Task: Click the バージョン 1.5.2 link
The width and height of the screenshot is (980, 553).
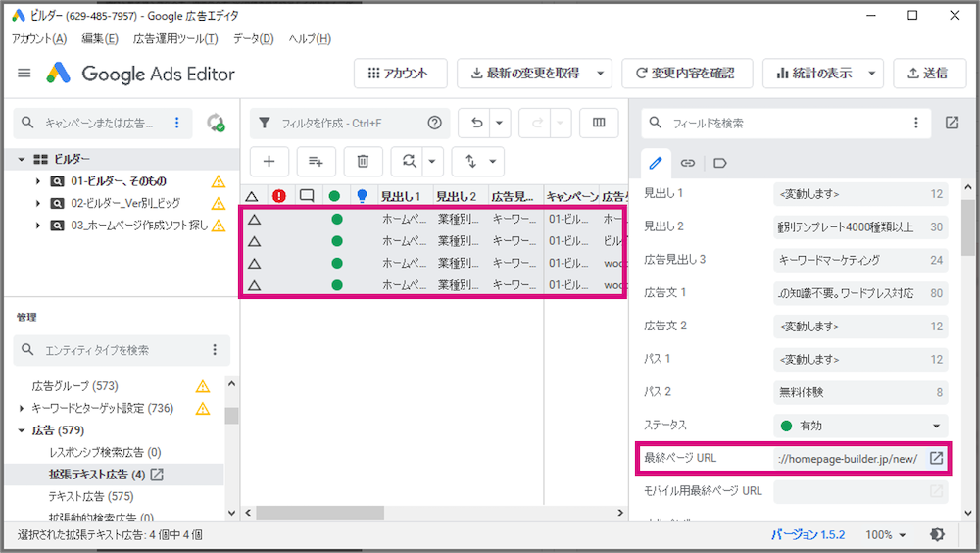Action: click(x=808, y=534)
